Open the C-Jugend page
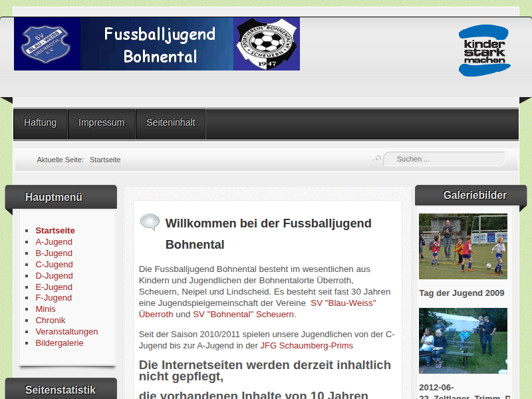 click(54, 265)
